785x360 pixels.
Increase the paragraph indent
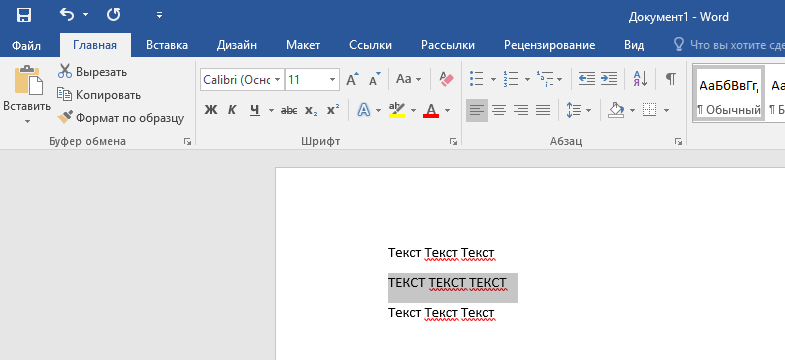coord(609,79)
